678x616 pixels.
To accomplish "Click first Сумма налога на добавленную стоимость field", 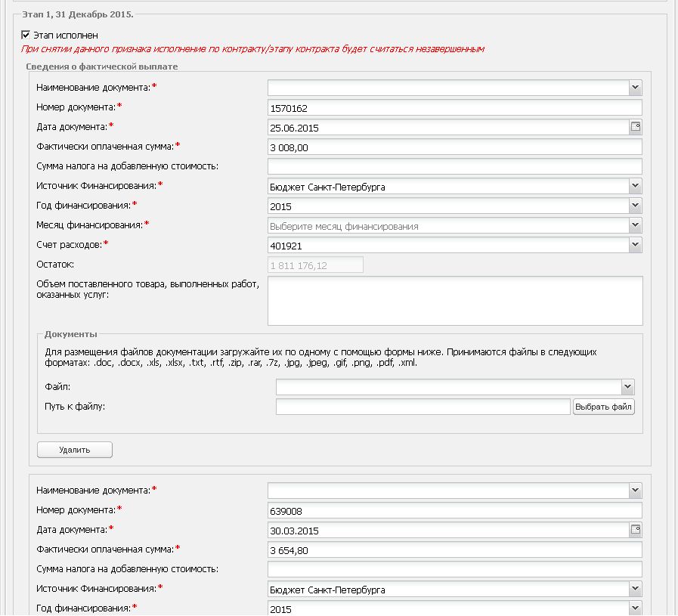I will click(455, 166).
